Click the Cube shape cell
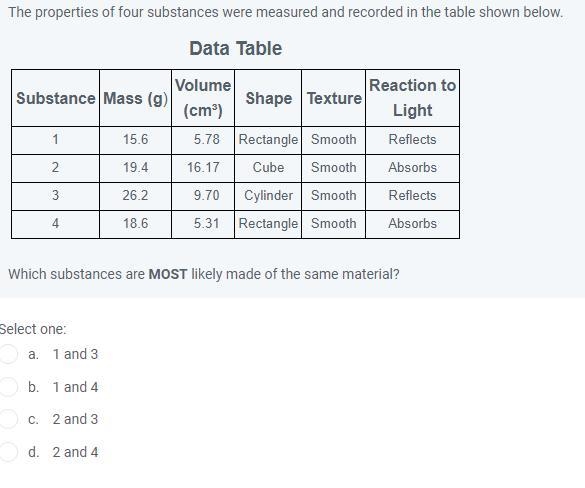 pos(268,168)
